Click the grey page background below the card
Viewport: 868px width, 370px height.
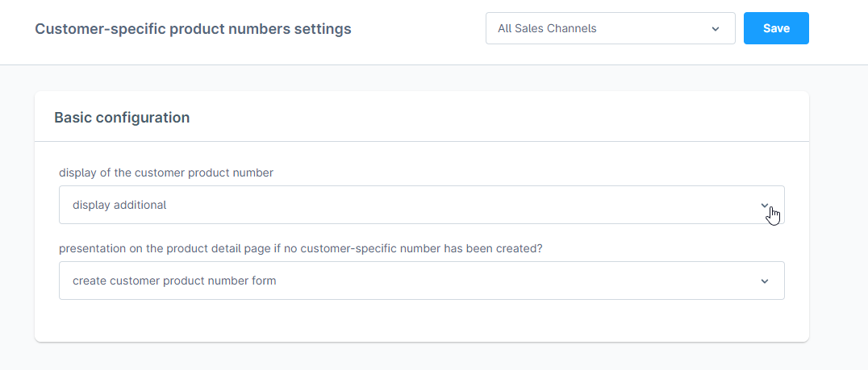(x=421, y=356)
